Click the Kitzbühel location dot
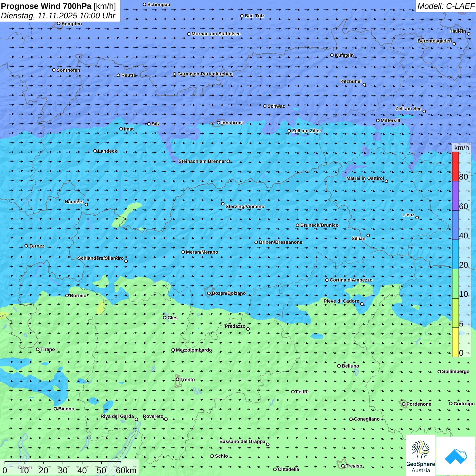The height and width of the screenshot is (476, 476). coord(364,85)
